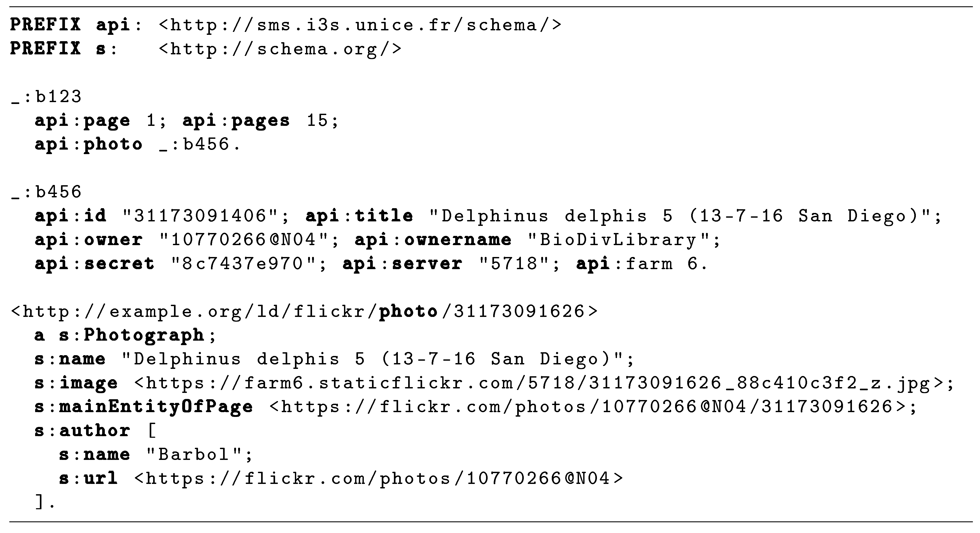Click the s:author property
Image resolution: width=980 pixels, height=533 pixels.
82,431
